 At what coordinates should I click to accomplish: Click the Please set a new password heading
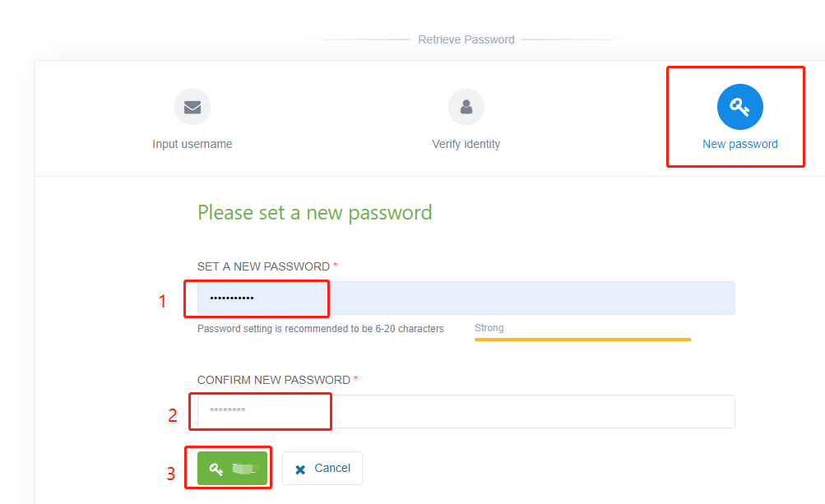(315, 213)
